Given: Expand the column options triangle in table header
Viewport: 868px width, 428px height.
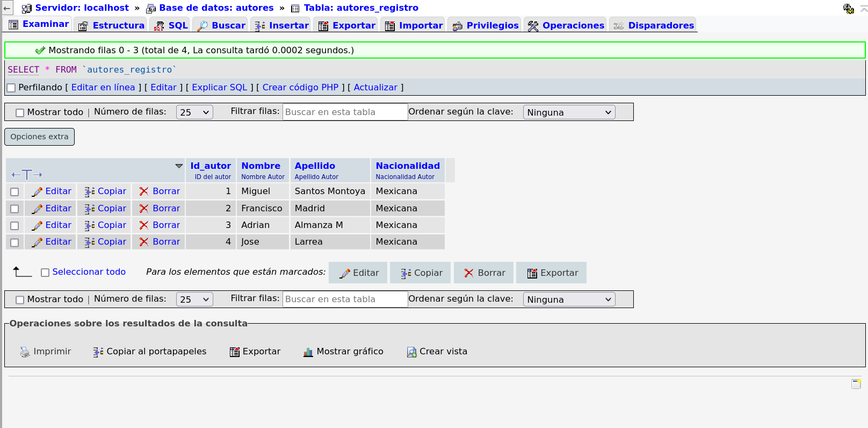Looking at the screenshot, I should pos(179,166).
